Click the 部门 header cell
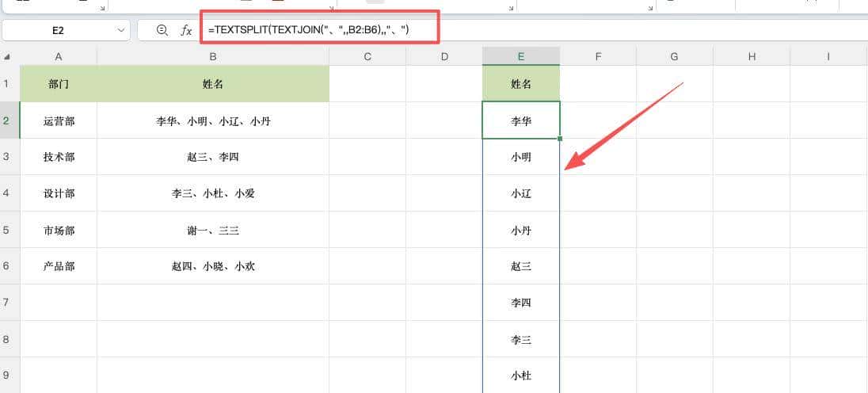 point(58,83)
